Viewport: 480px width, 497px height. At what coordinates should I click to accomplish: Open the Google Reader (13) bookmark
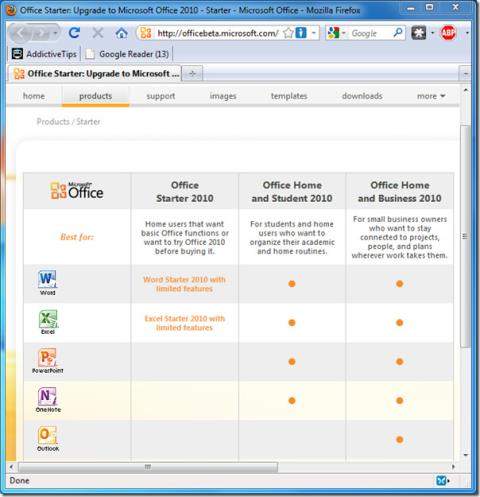(x=127, y=54)
